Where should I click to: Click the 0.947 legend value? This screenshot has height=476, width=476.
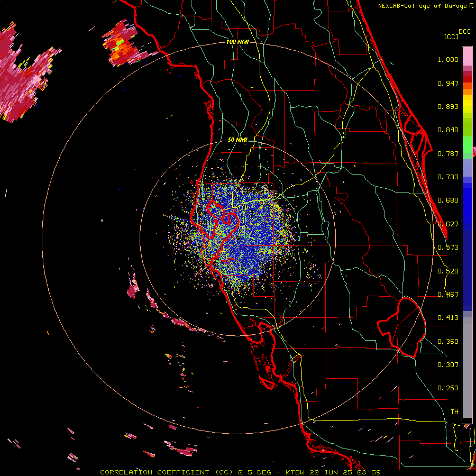[x=448, y=83]
